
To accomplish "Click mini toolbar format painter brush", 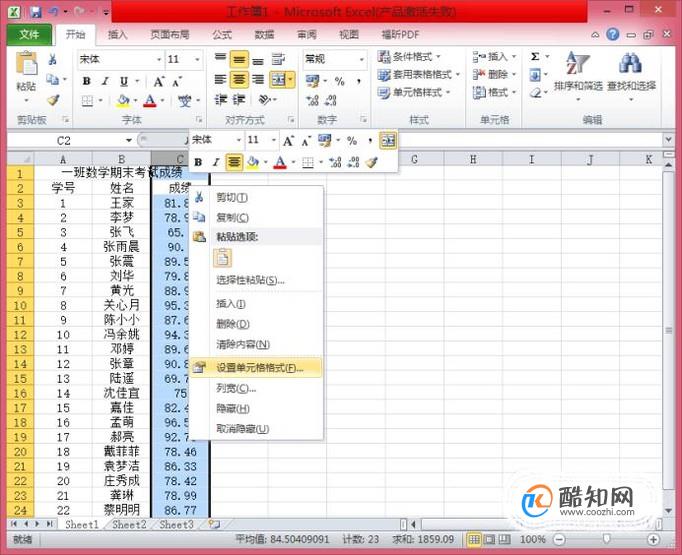I will coord(371,162).
